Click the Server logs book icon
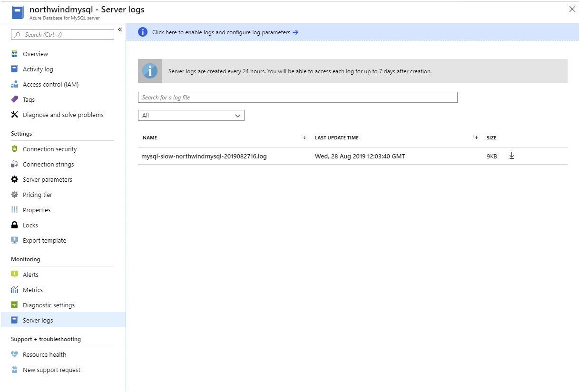Screen dimensions: 580x392 tap(14, 320)
